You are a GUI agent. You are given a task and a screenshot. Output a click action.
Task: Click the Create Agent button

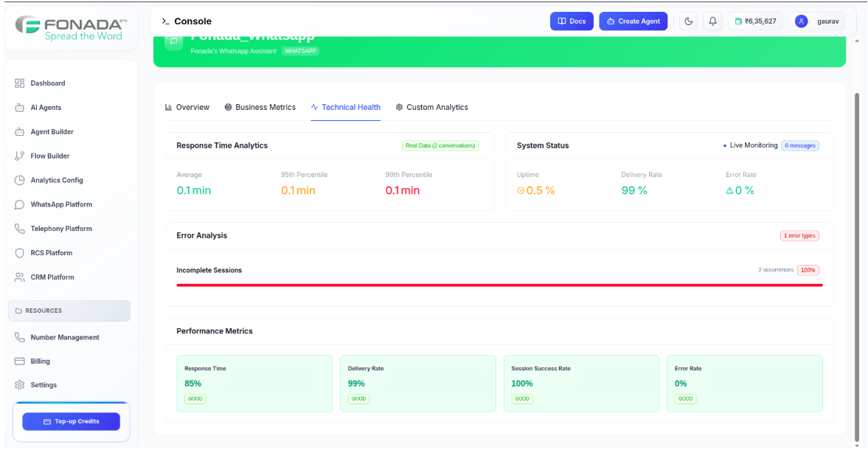point(633,21)
